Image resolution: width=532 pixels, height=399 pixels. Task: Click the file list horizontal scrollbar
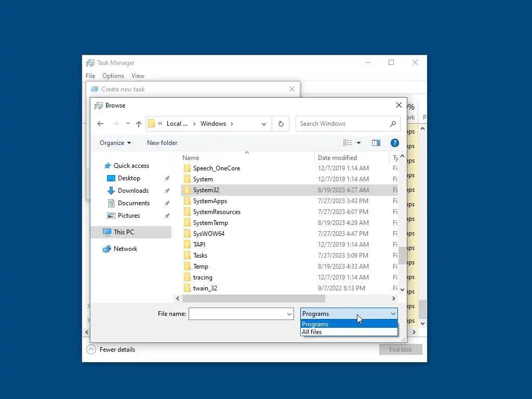tap(254, 299)
